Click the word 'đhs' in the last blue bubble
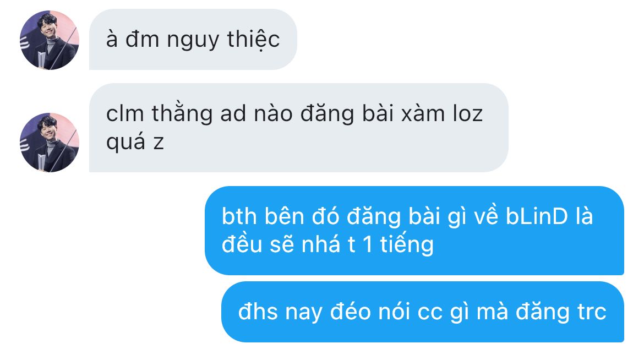 [258, 311]
